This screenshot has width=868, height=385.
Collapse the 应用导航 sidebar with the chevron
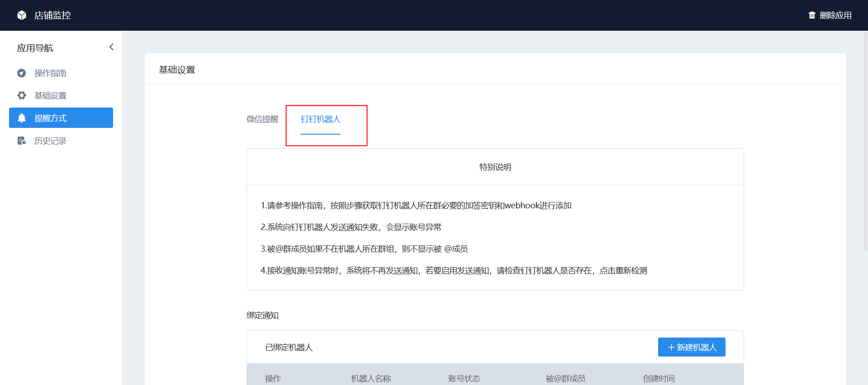point(111,47)
